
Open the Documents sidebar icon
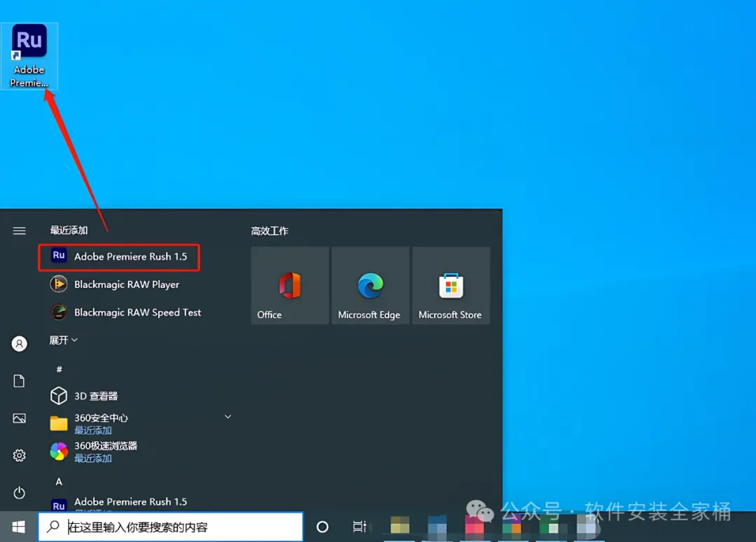coord(20,381)
